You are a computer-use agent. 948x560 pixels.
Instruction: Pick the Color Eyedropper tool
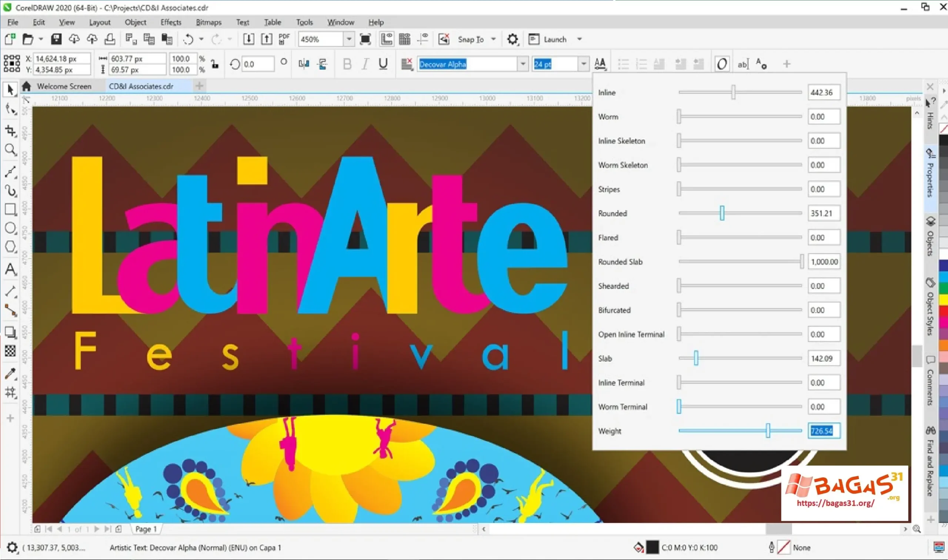coord(11,374)
